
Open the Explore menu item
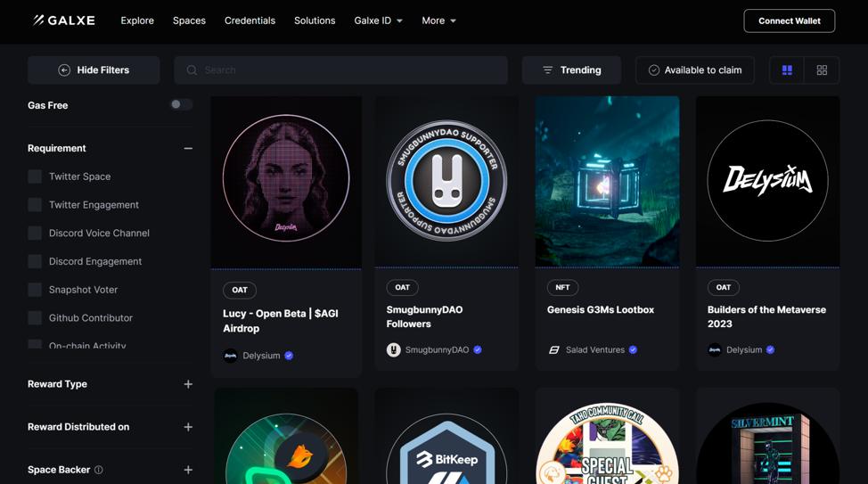[x=137, y=21]
